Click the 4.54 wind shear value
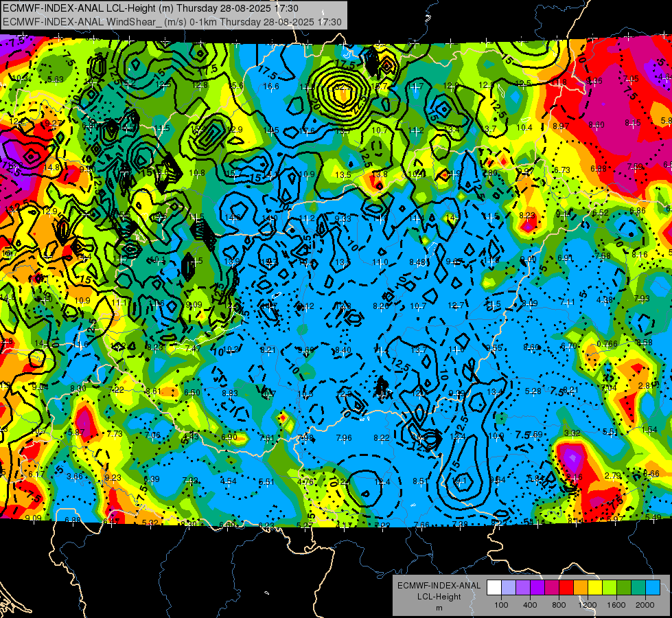This screenshot has width=672, height=618. (229, 481)
